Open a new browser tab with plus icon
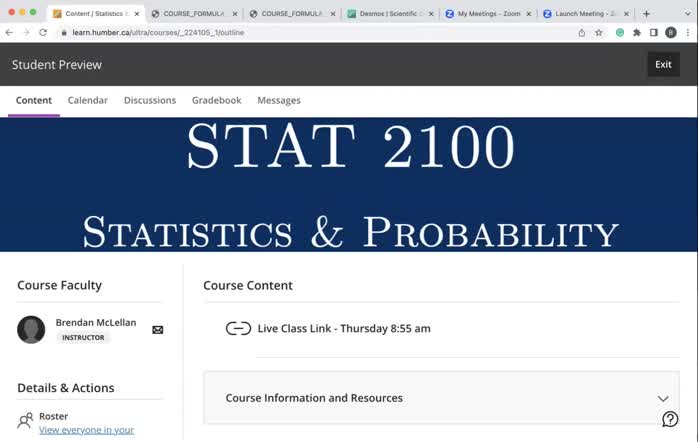Viewport: 698px width, 442px height. point(647,14)
